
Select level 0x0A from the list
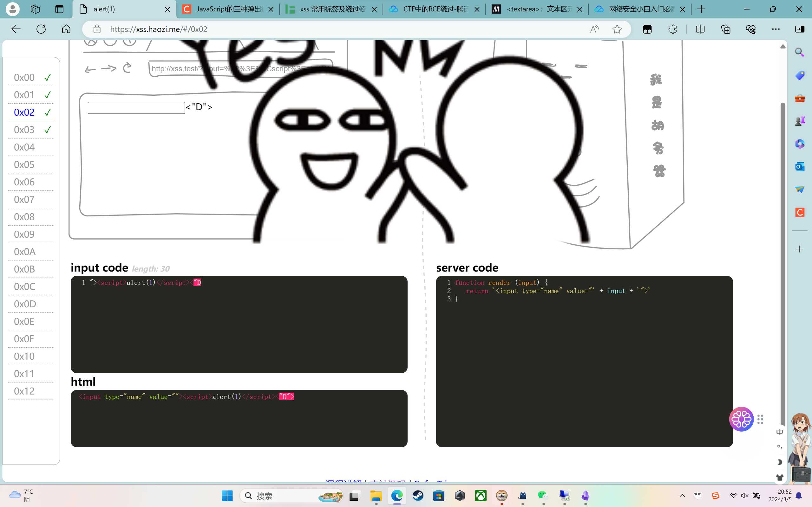(24, 252)
